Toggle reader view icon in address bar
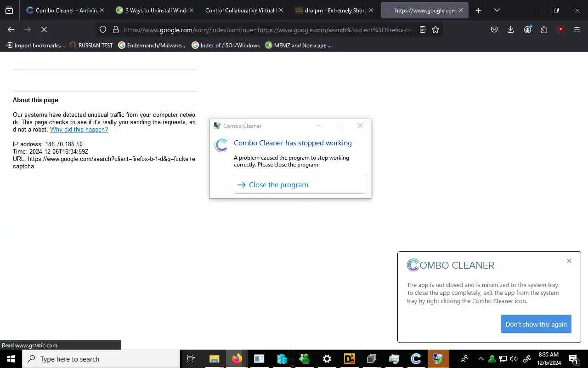The image size is (588, 368). tap(423, 29)
